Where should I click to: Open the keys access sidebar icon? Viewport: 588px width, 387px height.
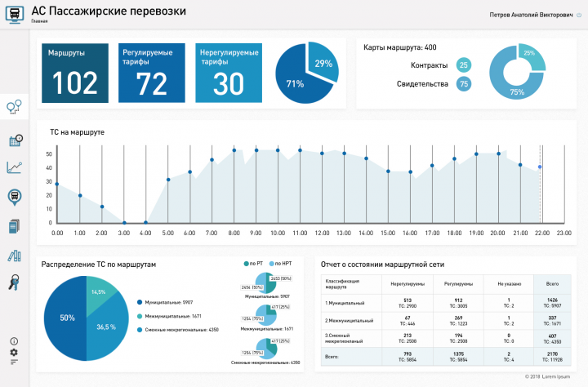[14, 282]
